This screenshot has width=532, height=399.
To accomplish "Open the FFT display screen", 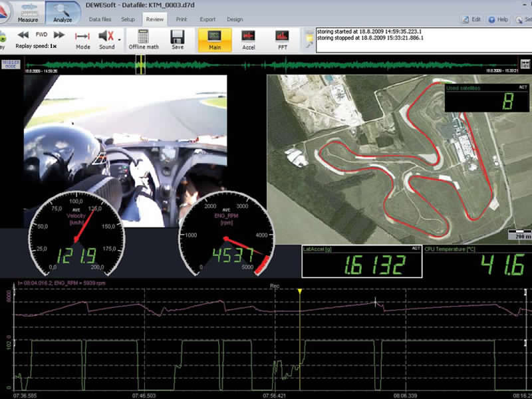I will (282, 39).
